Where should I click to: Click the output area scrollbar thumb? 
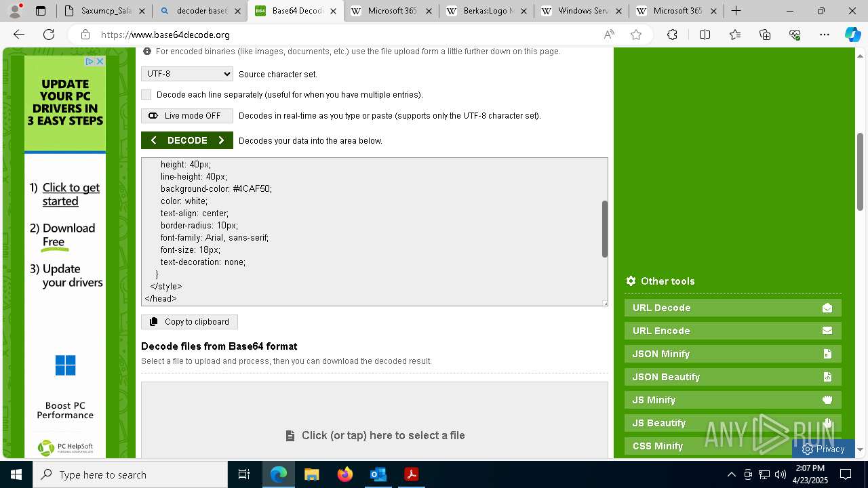click(604, 229)
